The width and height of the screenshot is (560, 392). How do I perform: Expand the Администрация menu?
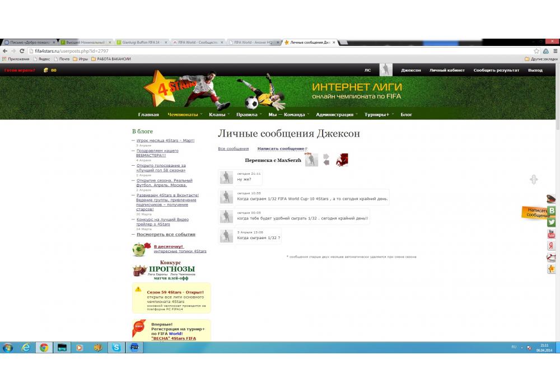click(337, 114)
